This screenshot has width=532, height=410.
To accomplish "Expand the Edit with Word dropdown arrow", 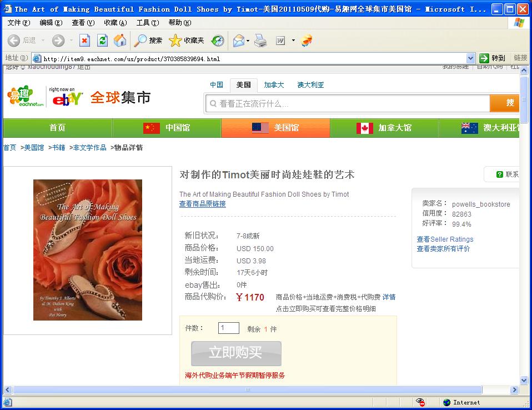I will point(293,41).
